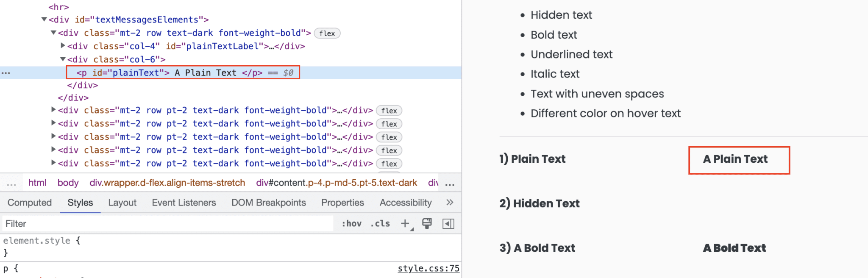Image resolution: width=868 pixels, height=278 pixels.
Task: Open the rendering emulation paintbrush icon
Action: tap(427, 223)
